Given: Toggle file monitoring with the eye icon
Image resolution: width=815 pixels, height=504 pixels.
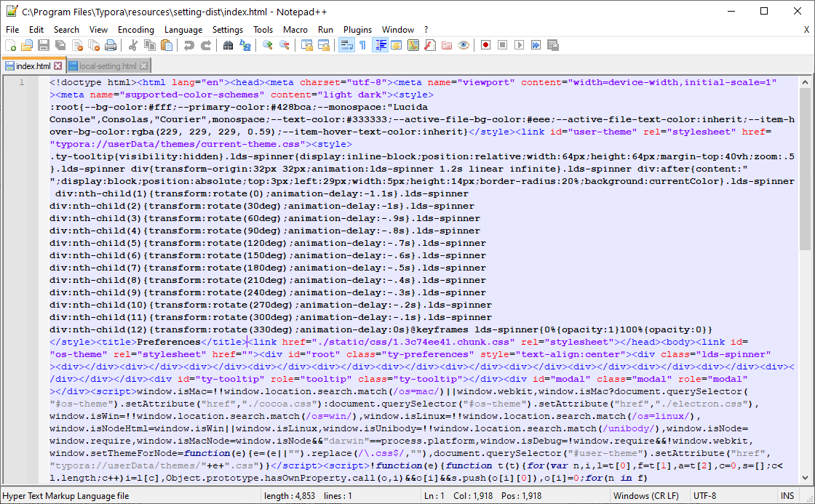Looking at the screenshot, I should [463, 45].
